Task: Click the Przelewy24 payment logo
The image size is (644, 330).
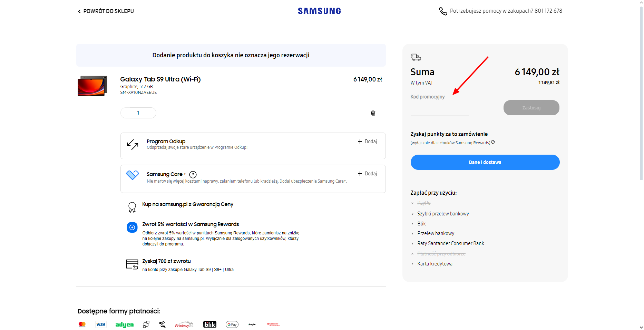Action: click(x=184, y=324)
